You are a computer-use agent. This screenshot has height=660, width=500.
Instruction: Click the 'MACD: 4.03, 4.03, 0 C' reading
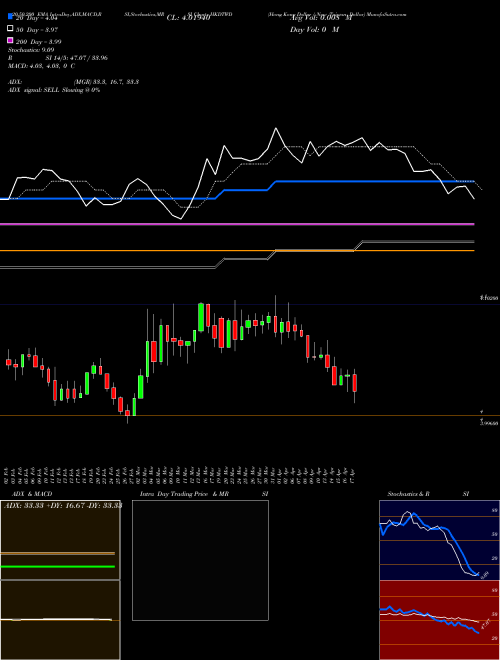pos(42,66)
